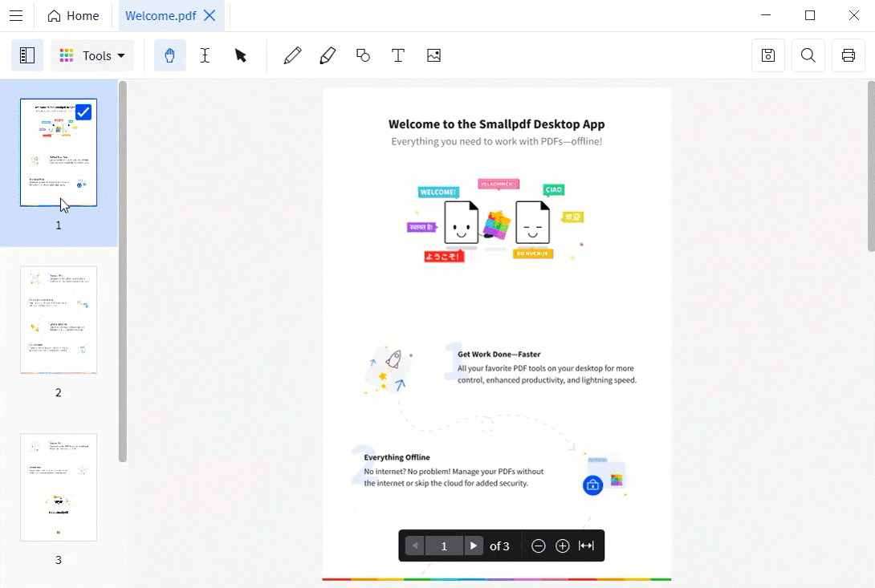This screenshot has width=875, height=588.
Task: Choose the insert image tool
Action: click(433, 55)
